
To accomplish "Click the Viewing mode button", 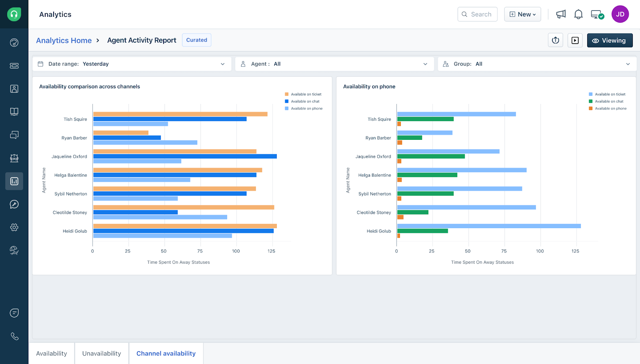I will tap(610, 40).
